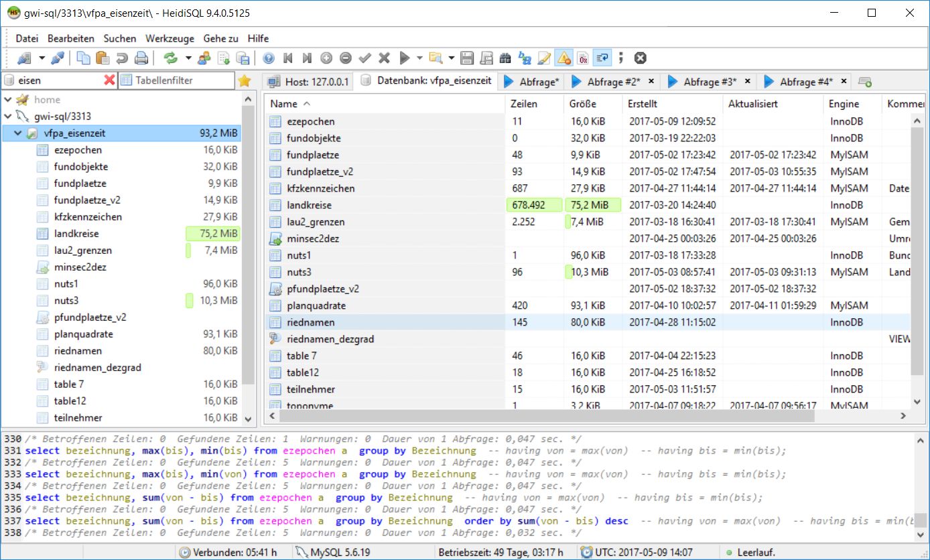Click the cancel editing X icon
The width and height of the screenshot is (930, 560).
[385, 58]
